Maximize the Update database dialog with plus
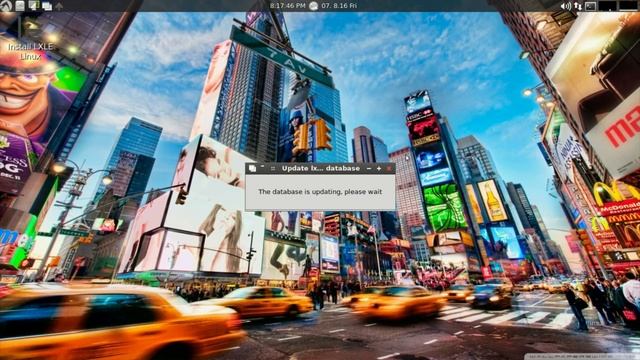 (379, 168)
